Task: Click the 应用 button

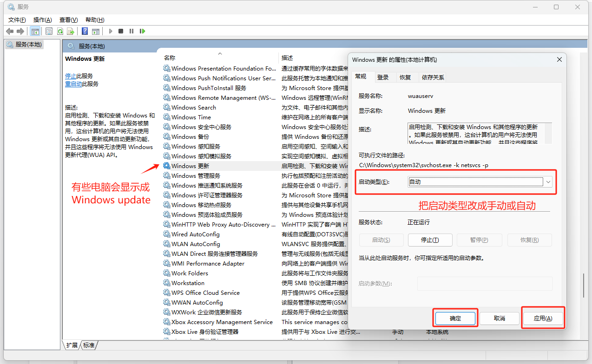Action: pos(542,318)
